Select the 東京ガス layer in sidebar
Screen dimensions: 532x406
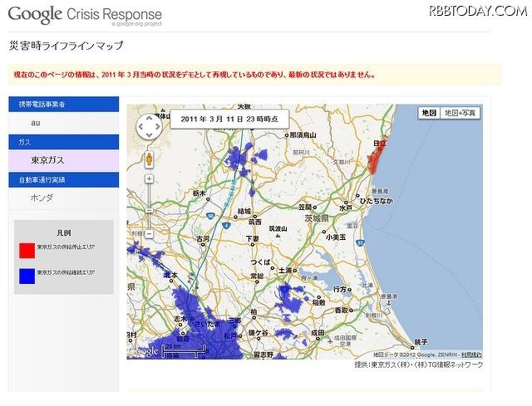coord(47,159)
